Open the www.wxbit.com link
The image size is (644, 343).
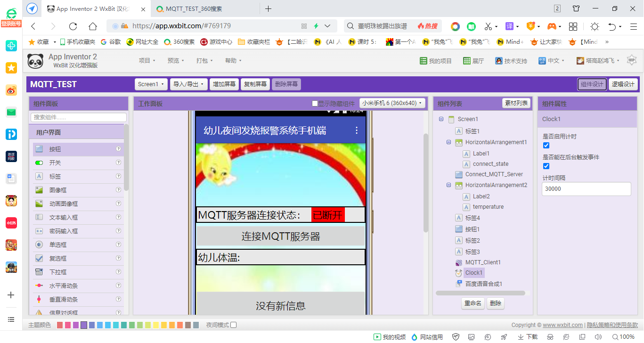(x=562, y=325)
